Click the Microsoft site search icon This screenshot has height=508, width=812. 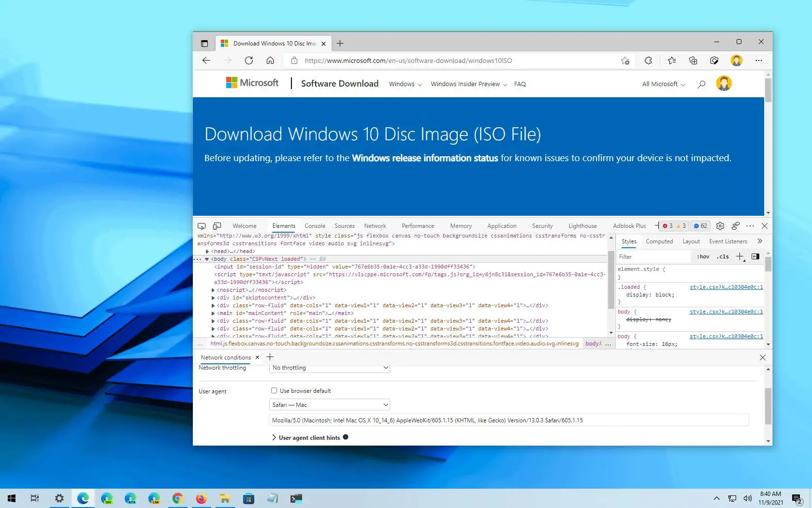[701, 84]
